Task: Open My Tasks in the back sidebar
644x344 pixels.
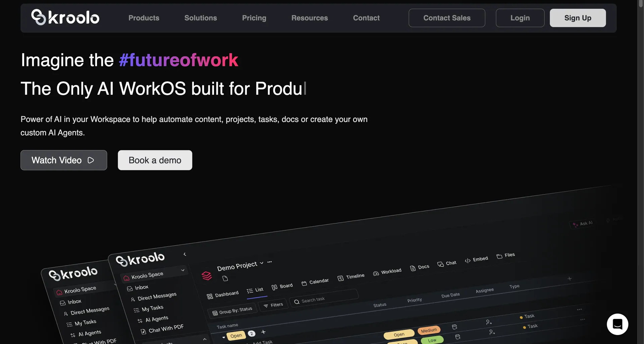Action: [x=82, y=323]
